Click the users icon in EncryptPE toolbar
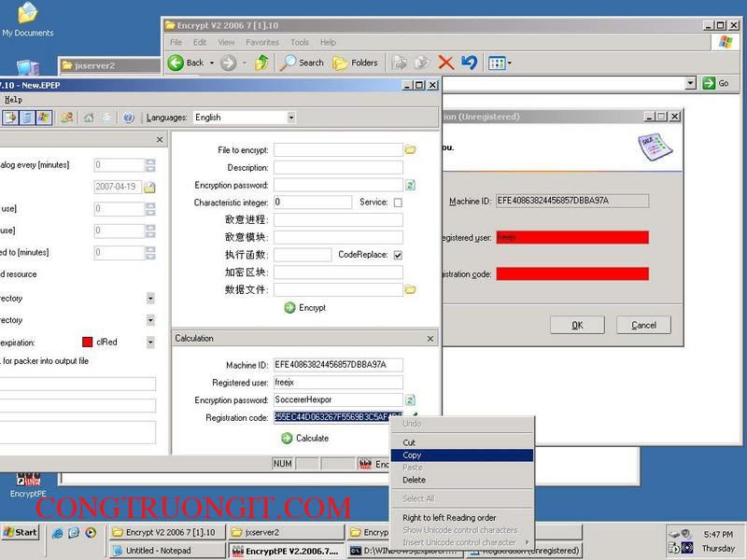Image resolution: width=747 pixels, height=560 pixels. point(67,118)
